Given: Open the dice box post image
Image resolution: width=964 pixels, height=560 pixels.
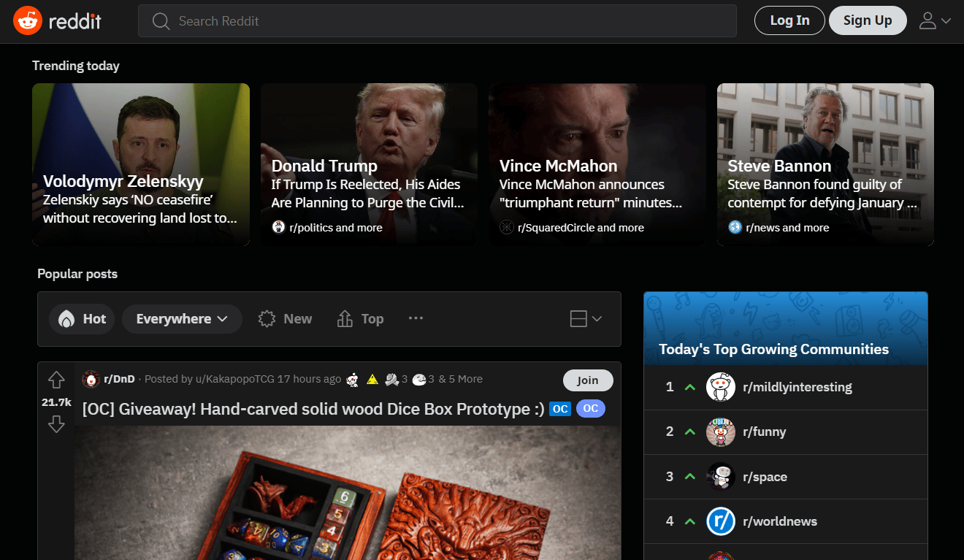Looking at the screenshot, I should point(348,493).
